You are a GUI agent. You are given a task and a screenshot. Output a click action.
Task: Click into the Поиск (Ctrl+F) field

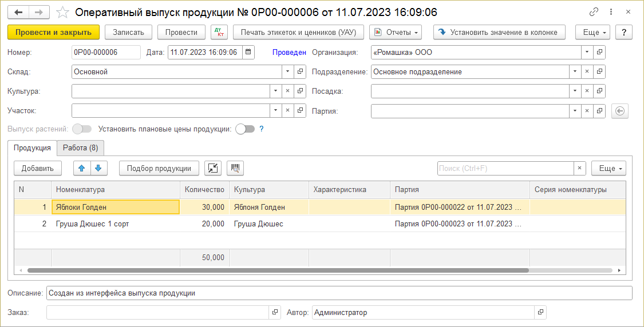point(505,168)
